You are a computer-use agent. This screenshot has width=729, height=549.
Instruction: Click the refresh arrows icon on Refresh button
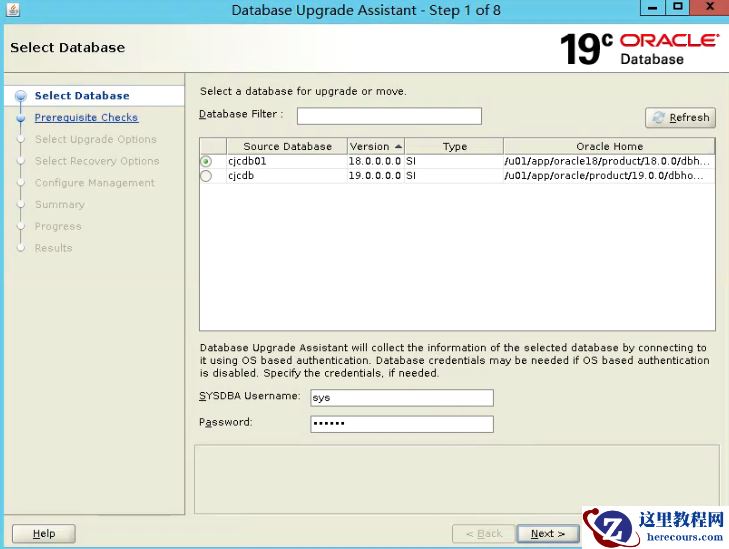point(658,118)
